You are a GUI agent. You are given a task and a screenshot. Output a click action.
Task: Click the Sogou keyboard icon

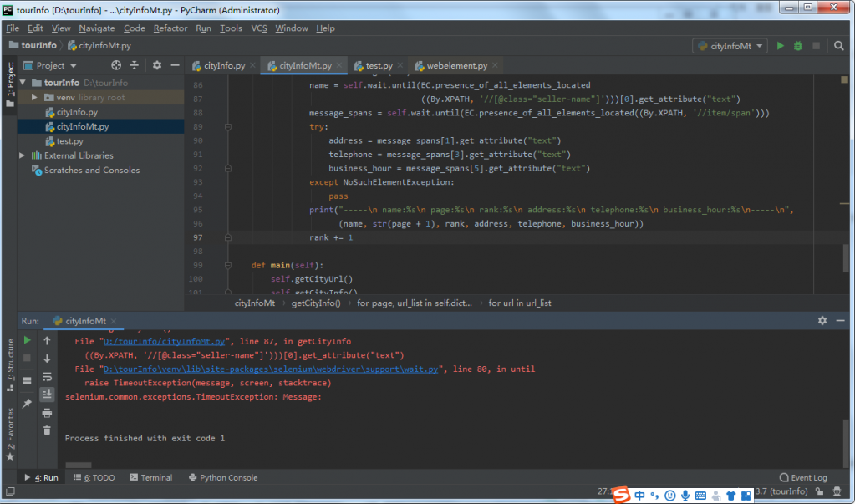pyautogui.click(x=700, y=496)
